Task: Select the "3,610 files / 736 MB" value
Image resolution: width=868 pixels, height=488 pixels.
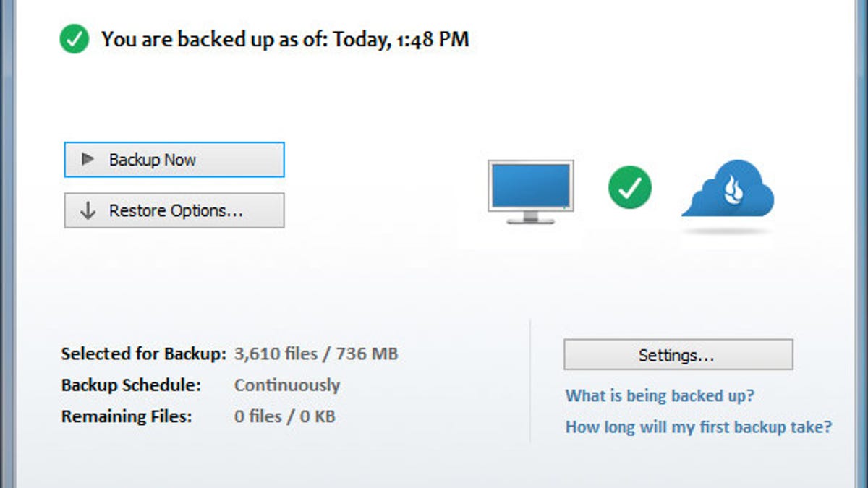Action: [316, 354]
